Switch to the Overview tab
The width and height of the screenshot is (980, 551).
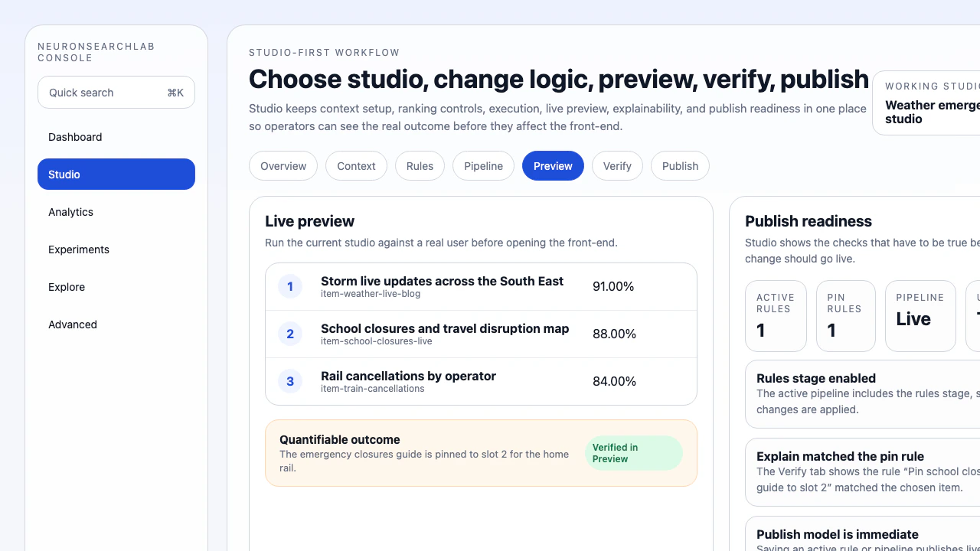coord(283,165)
